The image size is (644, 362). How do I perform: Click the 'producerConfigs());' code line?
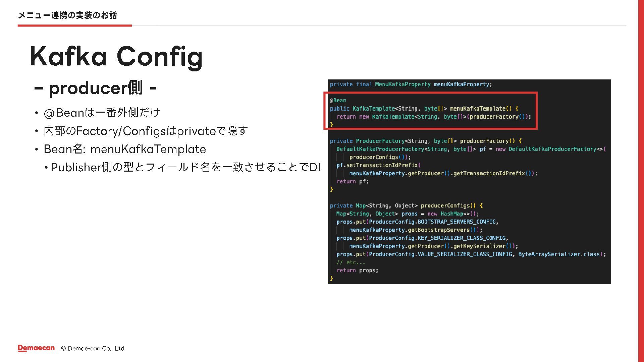[x=380, y=157]
